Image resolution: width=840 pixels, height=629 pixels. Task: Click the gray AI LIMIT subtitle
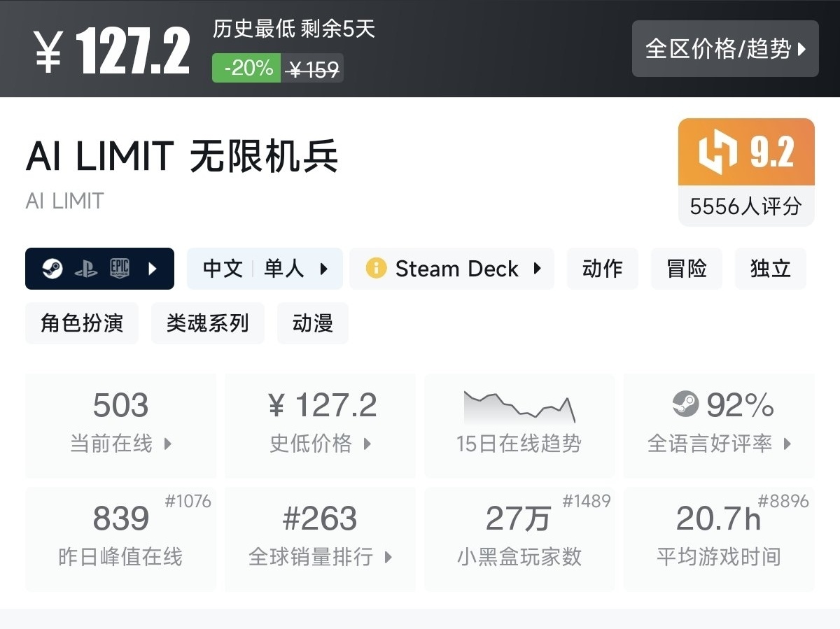pos(64,202)
